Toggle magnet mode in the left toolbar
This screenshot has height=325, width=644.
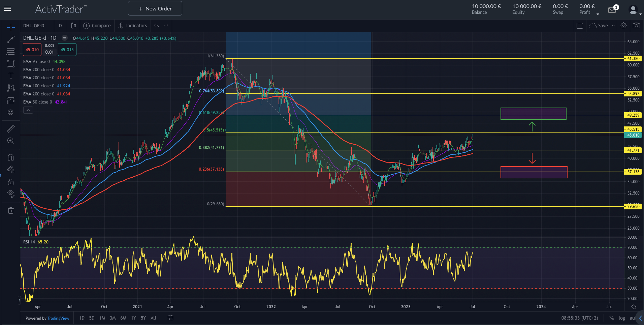tap(11, 157)
